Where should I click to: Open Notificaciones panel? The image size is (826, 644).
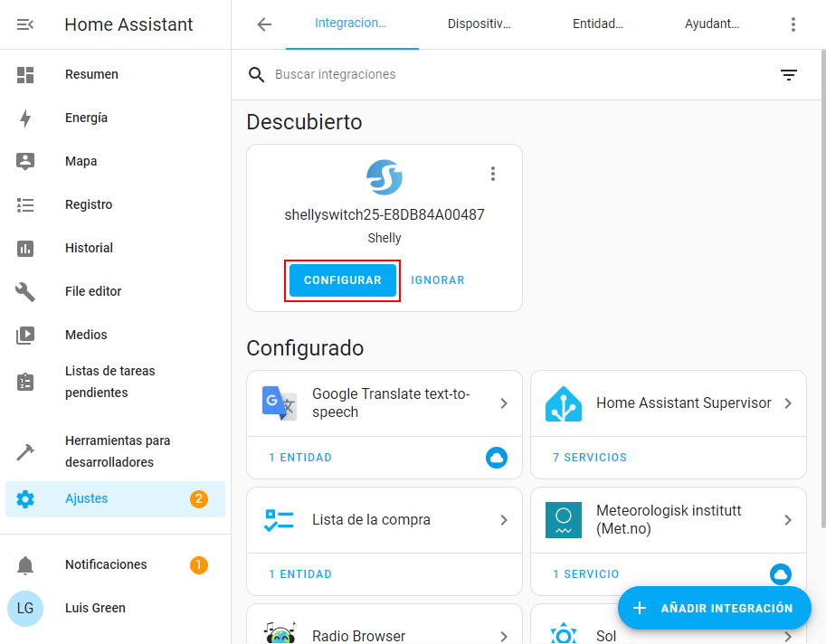point(105,564)
